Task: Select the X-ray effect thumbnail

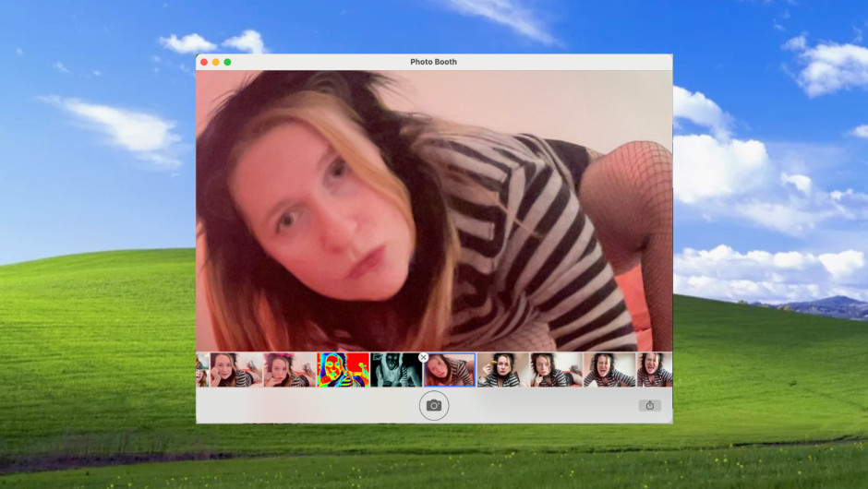Action: (x=396, y=369)
